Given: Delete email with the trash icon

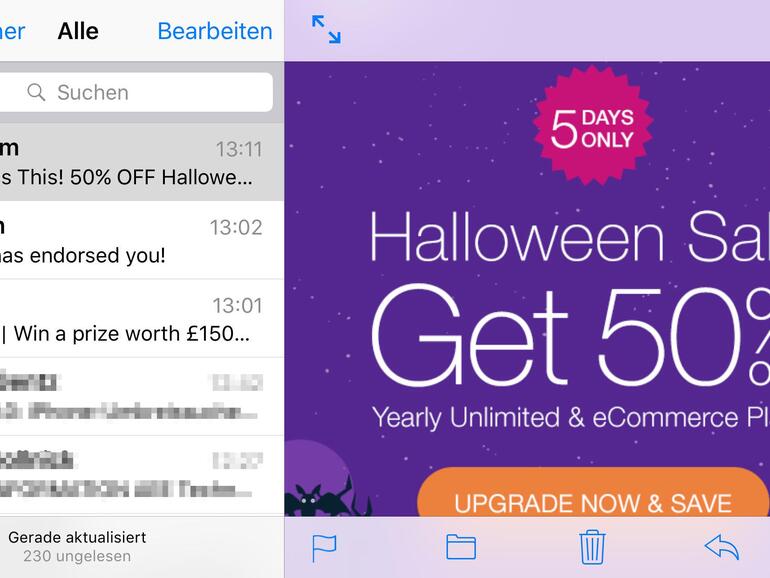Looking at the screenshot, I should coord(592,547).
